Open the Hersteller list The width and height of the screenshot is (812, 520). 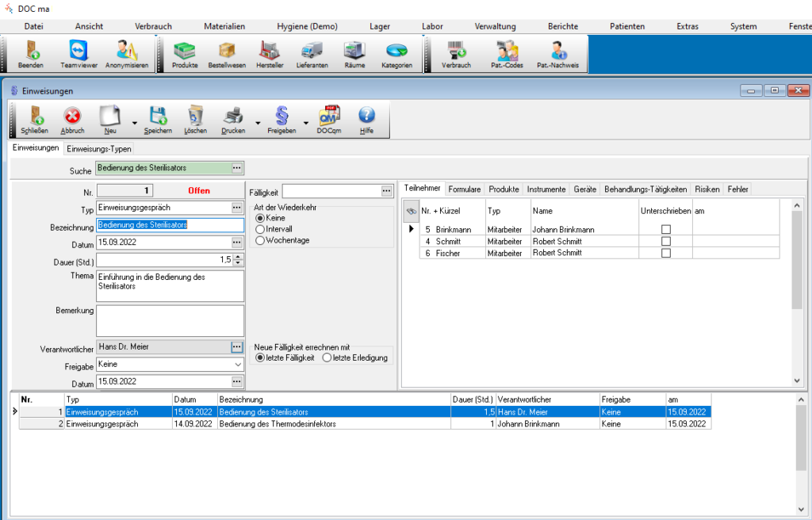(270, 54)
